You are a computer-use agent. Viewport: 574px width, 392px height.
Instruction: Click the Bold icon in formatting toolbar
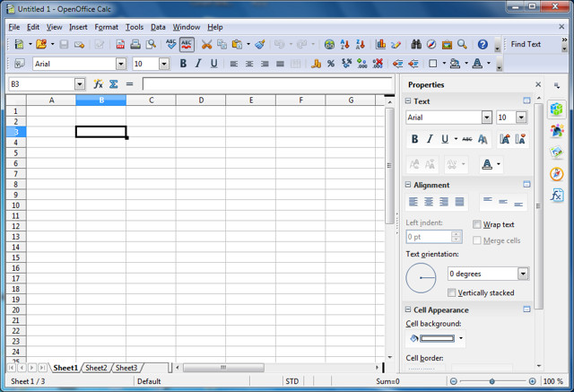click(183, 64)
